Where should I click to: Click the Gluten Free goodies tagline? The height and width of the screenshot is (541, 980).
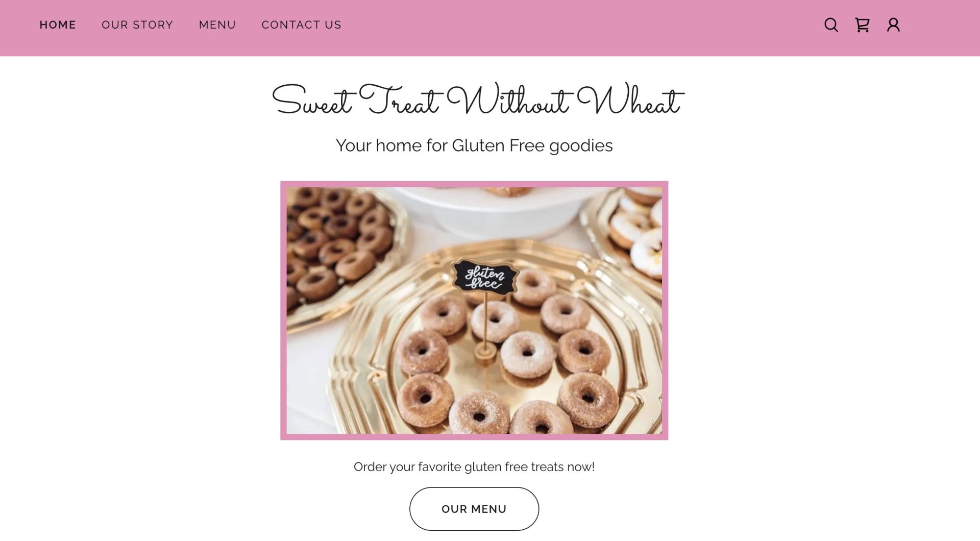tap(474, 145)
